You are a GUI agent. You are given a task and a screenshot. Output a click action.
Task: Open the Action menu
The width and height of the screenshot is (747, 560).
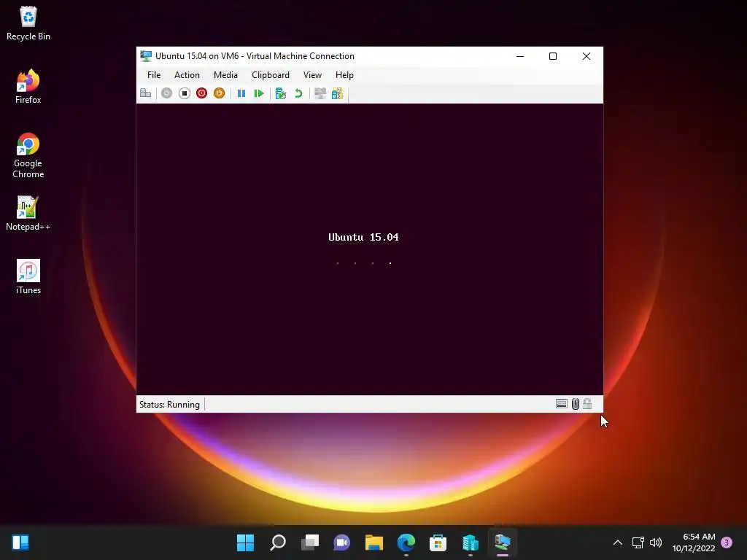point(187,75)
